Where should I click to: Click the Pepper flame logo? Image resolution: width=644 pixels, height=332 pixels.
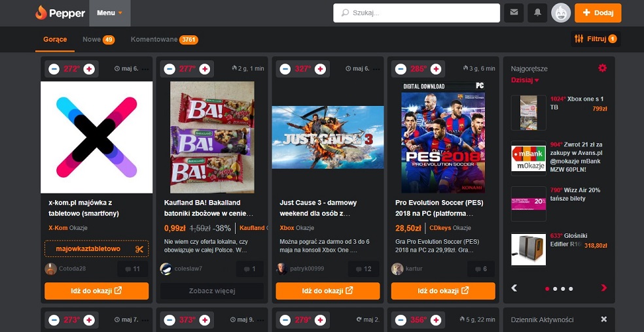(x=60, y=12)
